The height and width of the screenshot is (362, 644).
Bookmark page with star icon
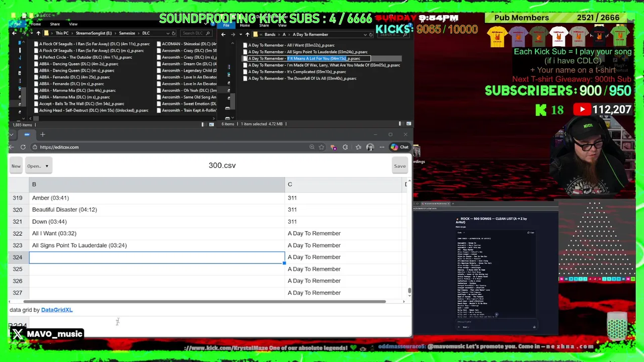(321, 147)
